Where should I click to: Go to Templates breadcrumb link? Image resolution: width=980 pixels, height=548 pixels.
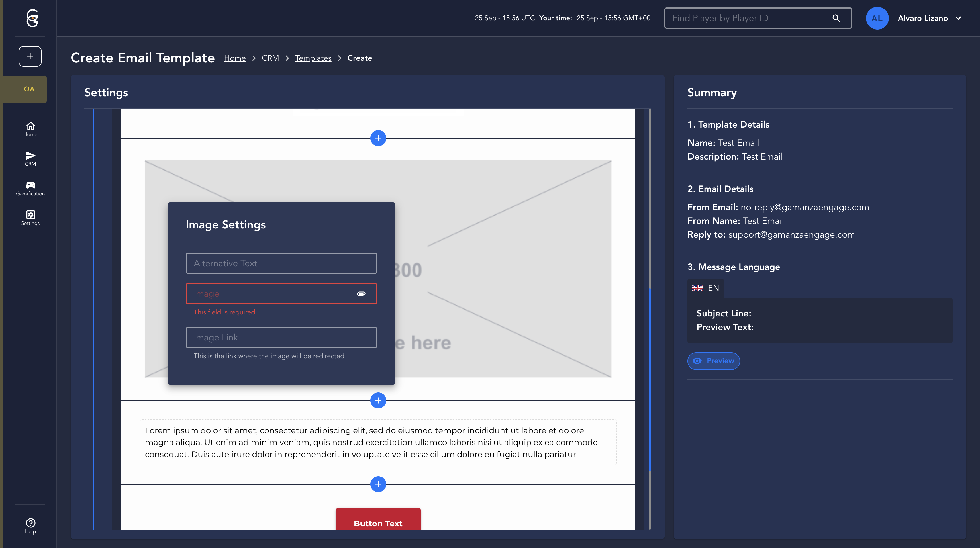coord(313,58)
